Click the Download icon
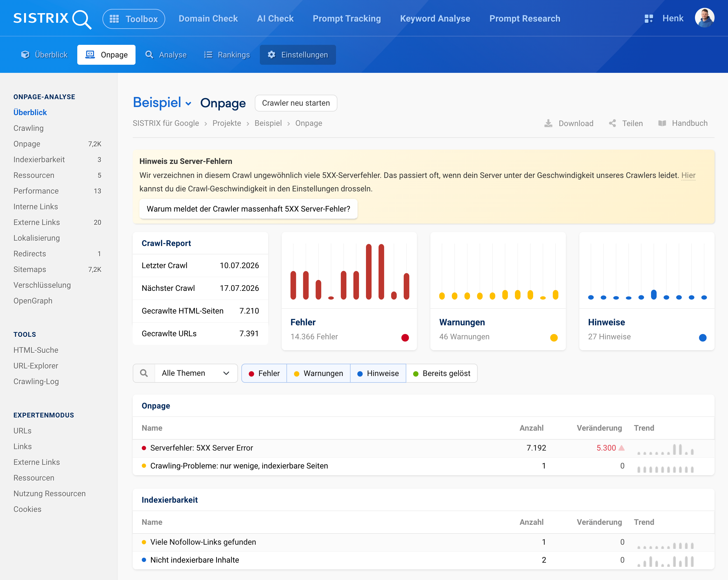The image size is (728, 580). pyautogui.click(x=548, y=123)
